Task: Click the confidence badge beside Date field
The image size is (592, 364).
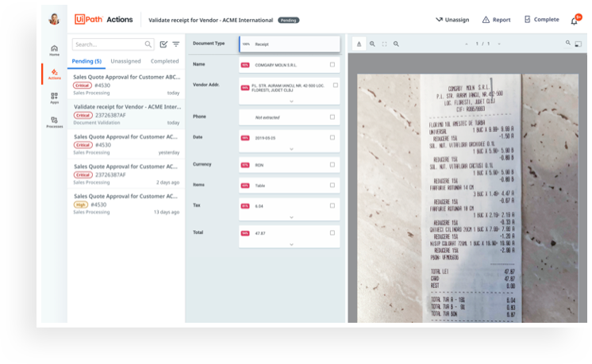Action: tap(245, 138)
